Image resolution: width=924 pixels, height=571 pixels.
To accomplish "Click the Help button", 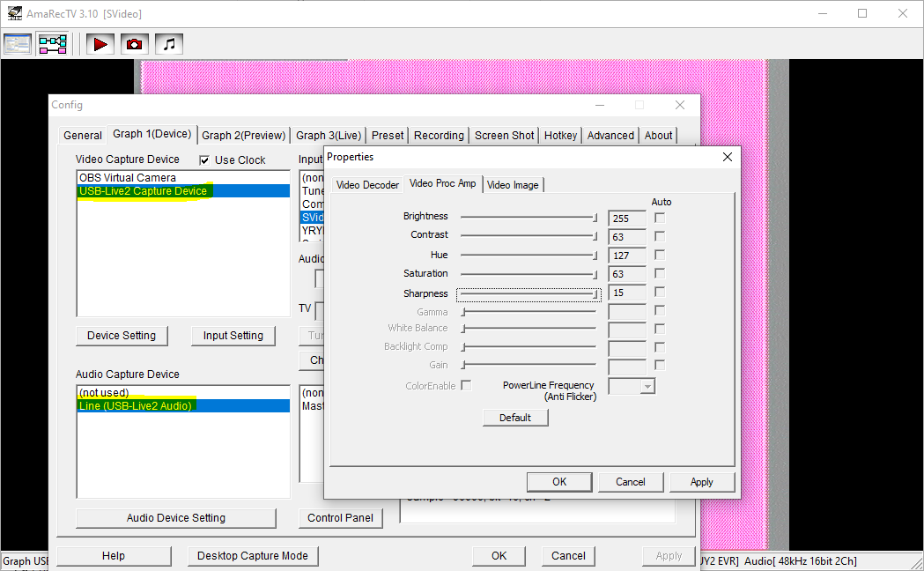I will click(x=113, y=556).
